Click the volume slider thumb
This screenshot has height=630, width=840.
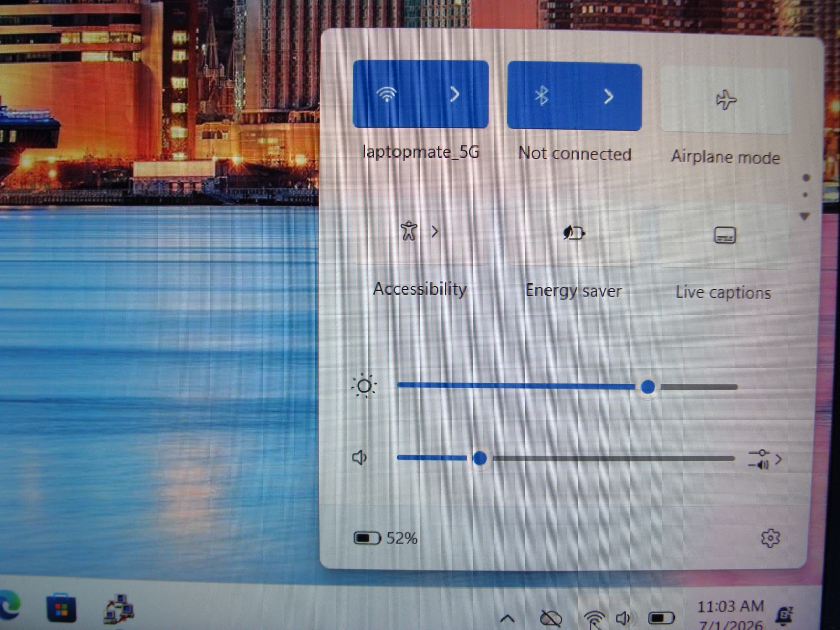[x=479, y=458]
